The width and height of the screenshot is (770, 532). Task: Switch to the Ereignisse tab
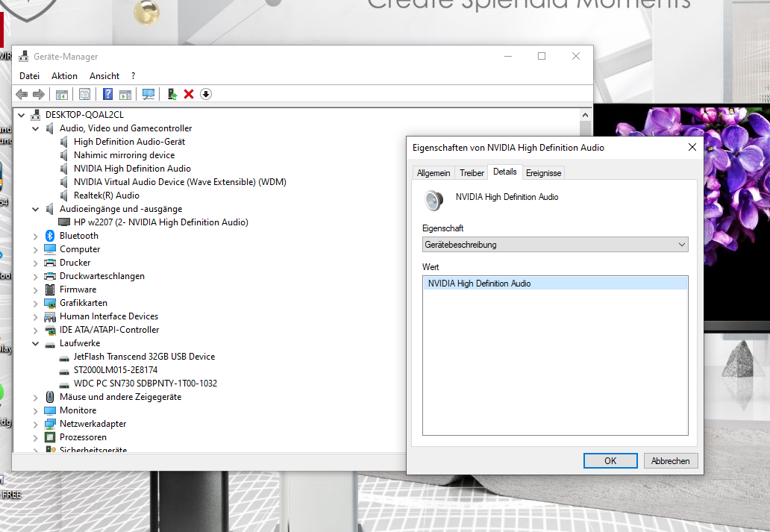pyautogui.click(x=543, y=173)
